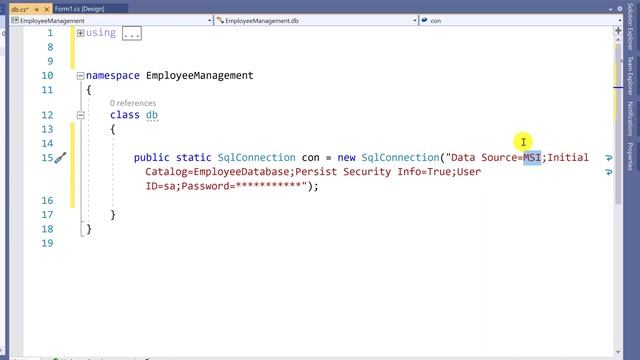Click the class icon beside EmployeeManagement.db
640x360 pixels.
tap(220, 20)
